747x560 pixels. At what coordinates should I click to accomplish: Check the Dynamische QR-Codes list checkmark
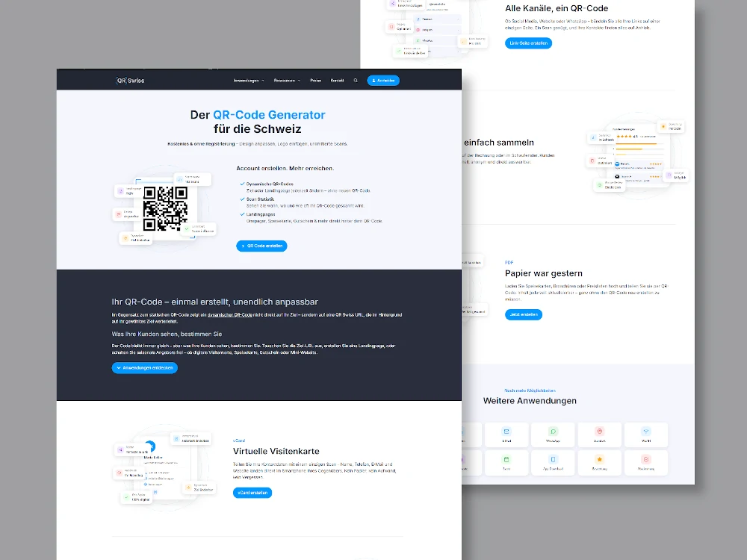(242, 184)
